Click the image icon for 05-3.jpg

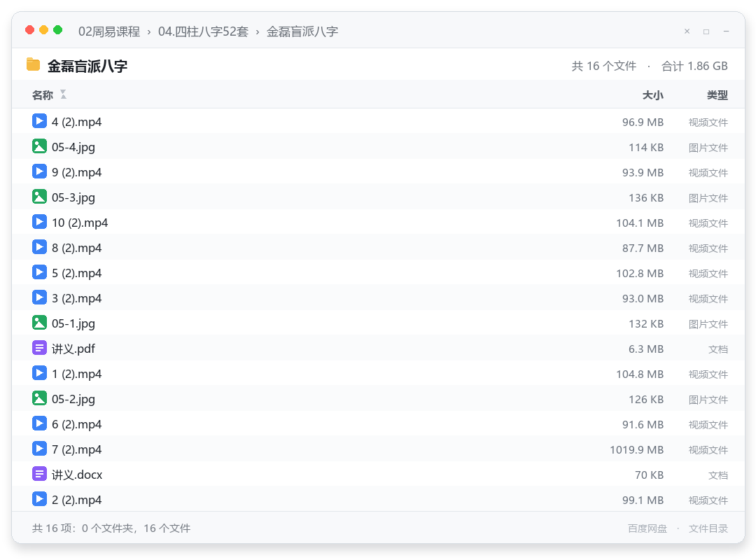[x=39, y=196]
